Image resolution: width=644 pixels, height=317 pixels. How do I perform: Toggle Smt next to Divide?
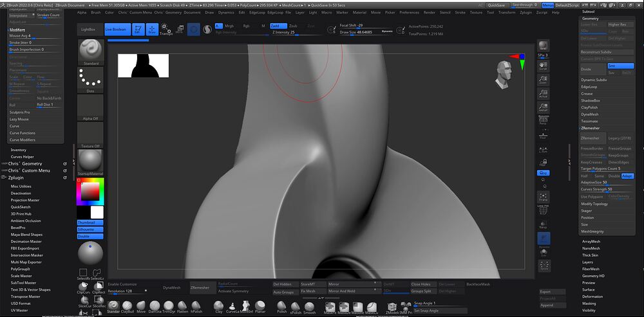(x=621, y=66)
